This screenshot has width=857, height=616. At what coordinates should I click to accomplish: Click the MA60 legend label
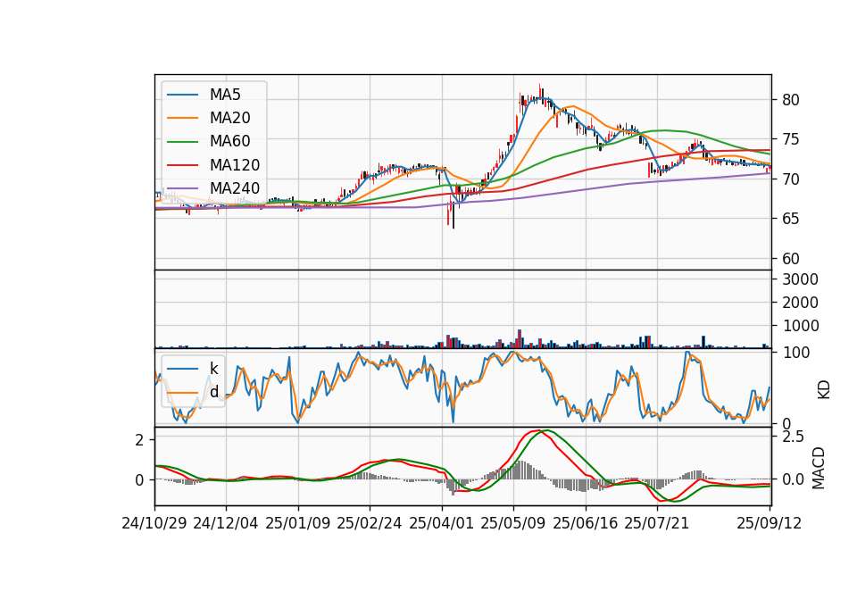(x=229, y=142)
